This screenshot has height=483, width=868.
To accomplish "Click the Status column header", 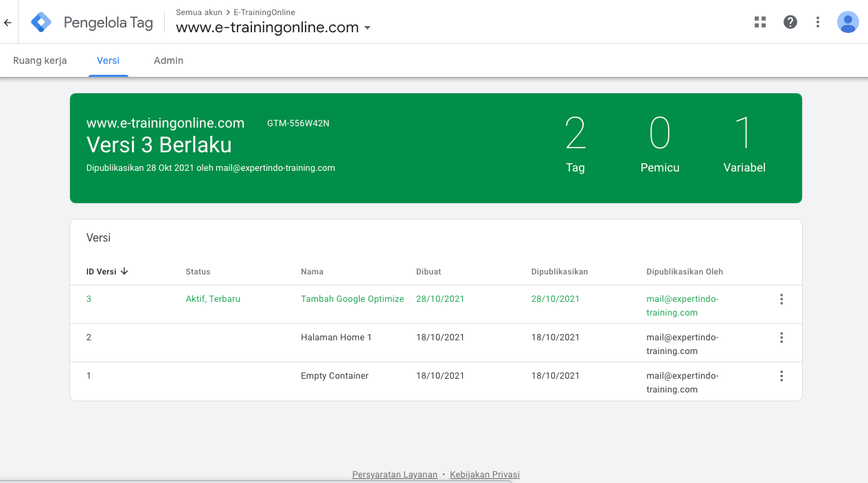I will pyautogui.click(x=198, y=272).
